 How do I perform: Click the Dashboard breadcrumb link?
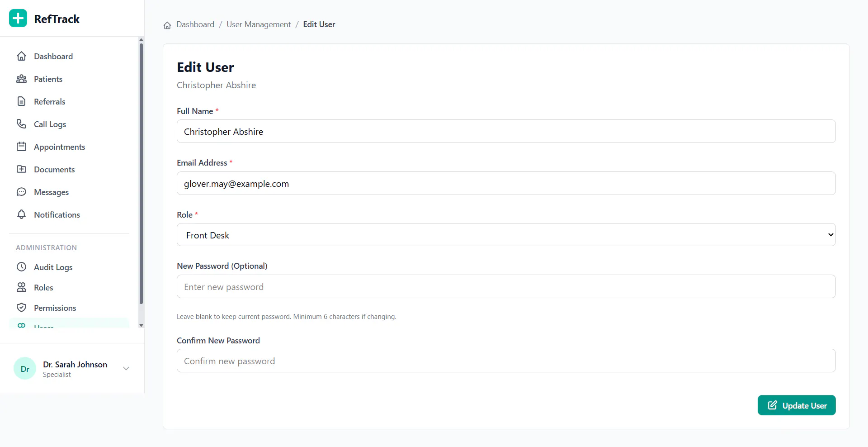[195, 24]
